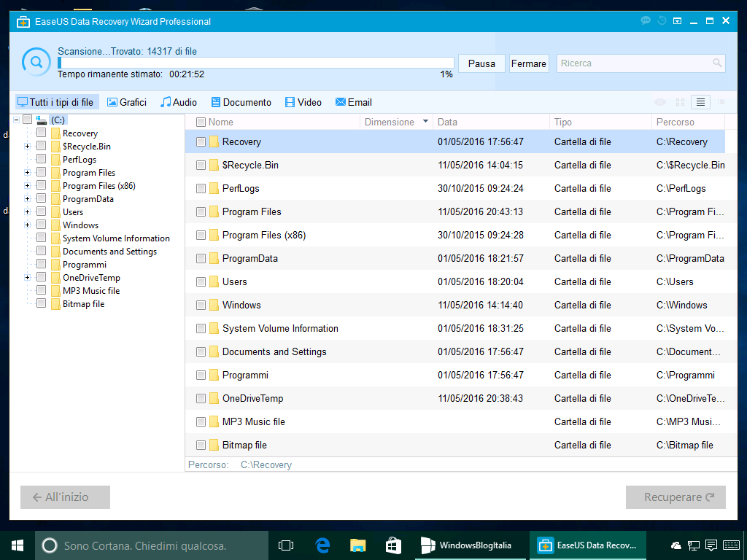Image resolution: width=747 pixels, height=560 pixels.
Task: Expand the Users tree node
Action: [x=27, y=212]
